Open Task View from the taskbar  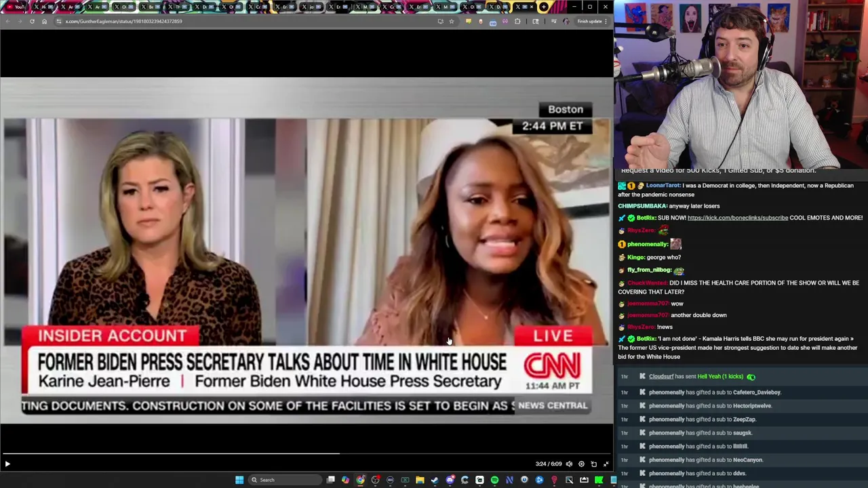330,480
